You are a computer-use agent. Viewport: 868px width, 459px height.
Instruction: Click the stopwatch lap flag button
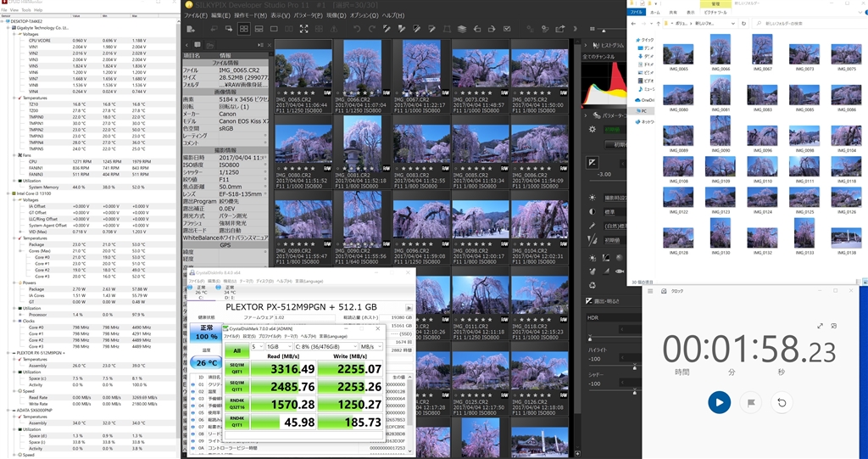[751, 402]
